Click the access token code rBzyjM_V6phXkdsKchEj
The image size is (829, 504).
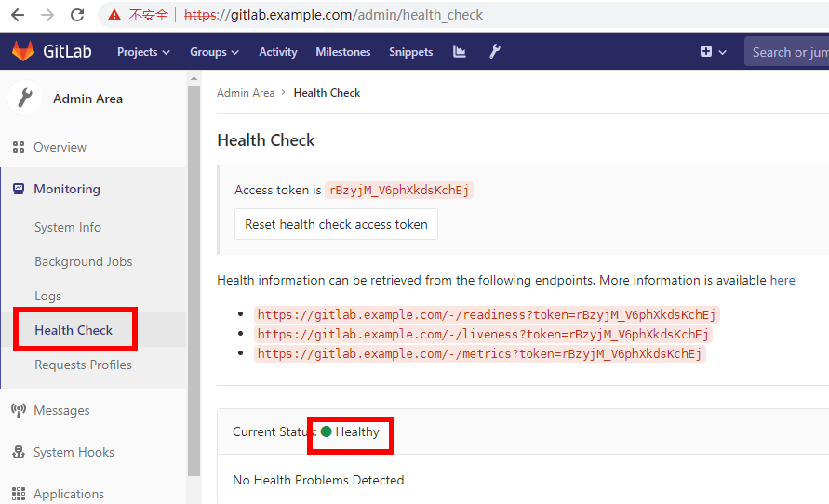[399, 191]
